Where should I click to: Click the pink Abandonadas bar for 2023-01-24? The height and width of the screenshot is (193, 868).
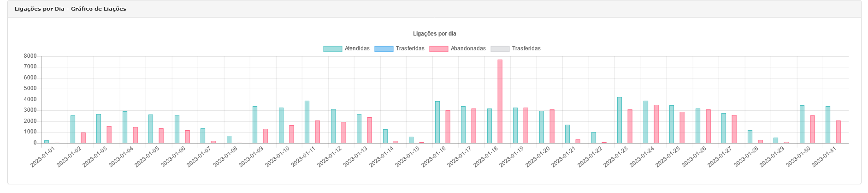click(x=656, y=124)
